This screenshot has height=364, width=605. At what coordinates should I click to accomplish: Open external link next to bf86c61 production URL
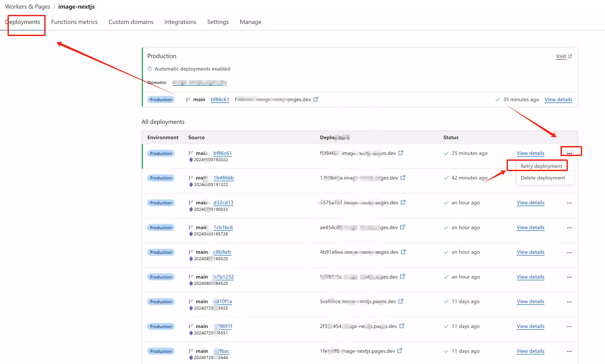[316, 99]
